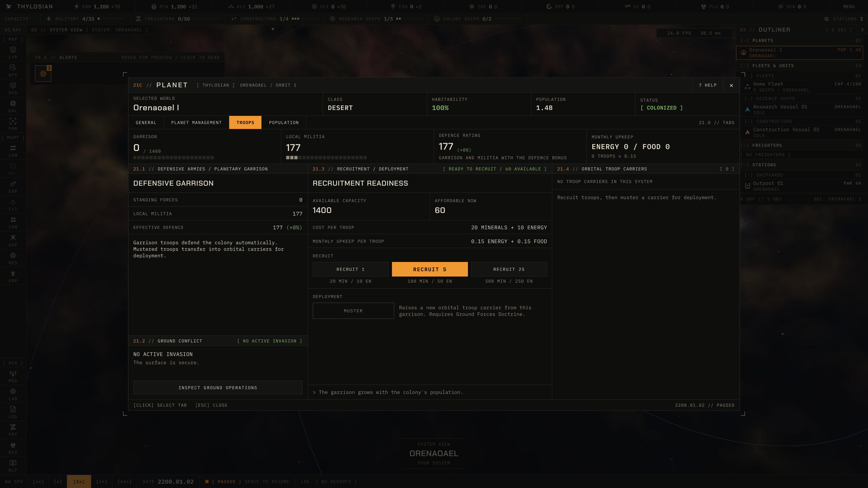
Task: Select the FRM frame sidebar icon
Action: pos(13,124)
